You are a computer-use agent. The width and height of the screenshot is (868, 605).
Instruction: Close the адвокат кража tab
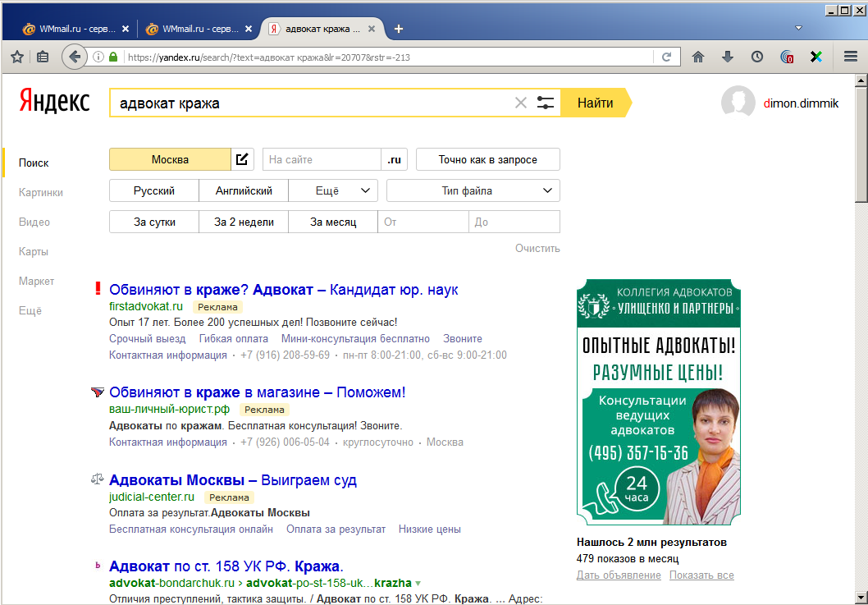click(372, 29)
